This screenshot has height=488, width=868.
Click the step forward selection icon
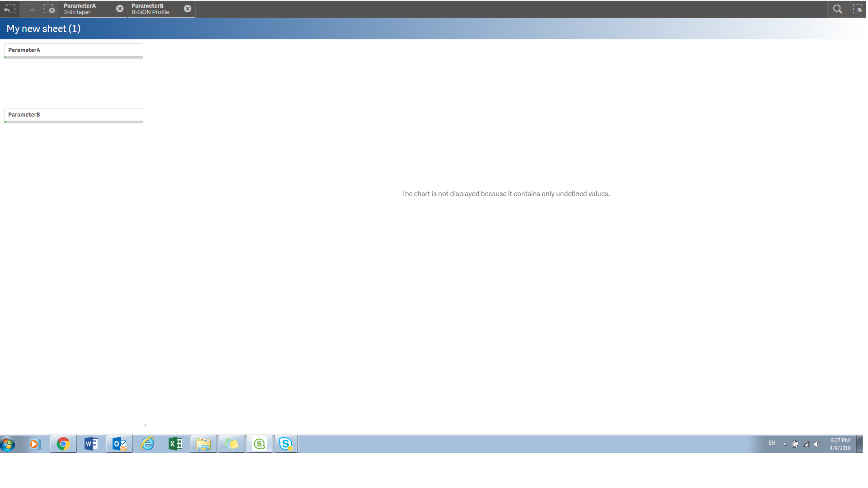[29, 9]
